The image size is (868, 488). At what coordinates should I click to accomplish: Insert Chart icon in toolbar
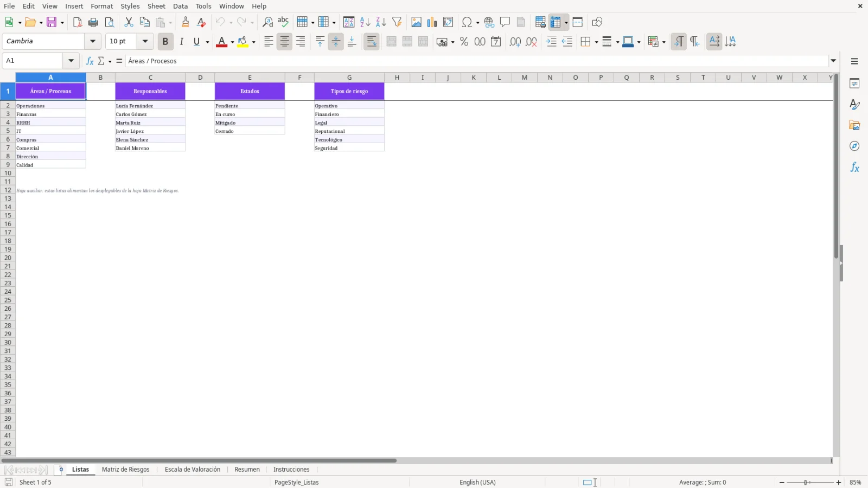click(432, 22)
